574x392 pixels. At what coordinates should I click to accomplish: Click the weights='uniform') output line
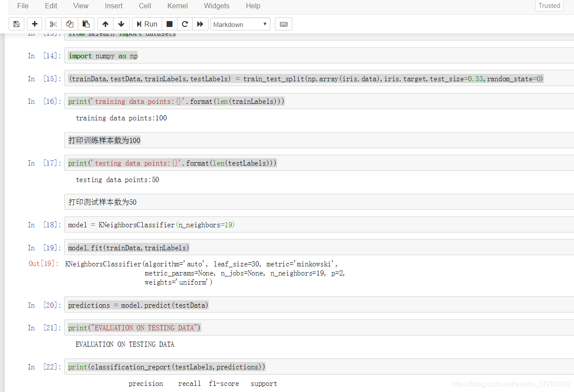tap(179, 282)
